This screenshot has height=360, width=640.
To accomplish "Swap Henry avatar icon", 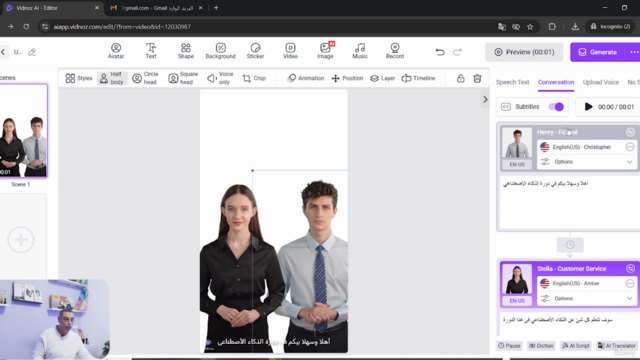I will coord(630,132).
